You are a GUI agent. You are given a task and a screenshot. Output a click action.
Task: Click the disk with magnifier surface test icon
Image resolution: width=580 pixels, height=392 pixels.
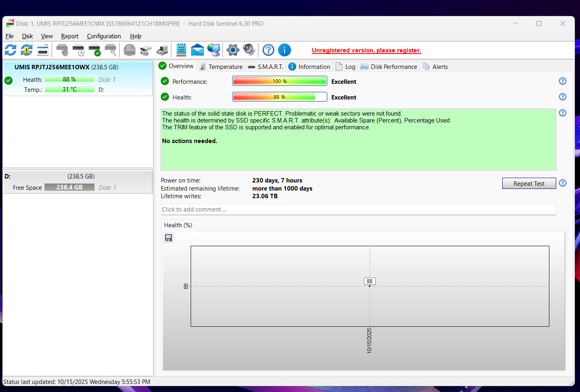tap(110, 50)
